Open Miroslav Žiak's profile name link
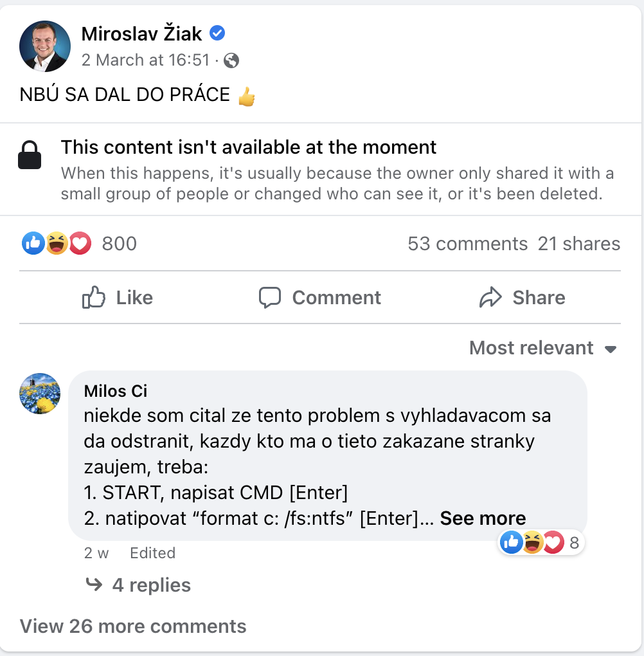 click(x=141, y=34)
